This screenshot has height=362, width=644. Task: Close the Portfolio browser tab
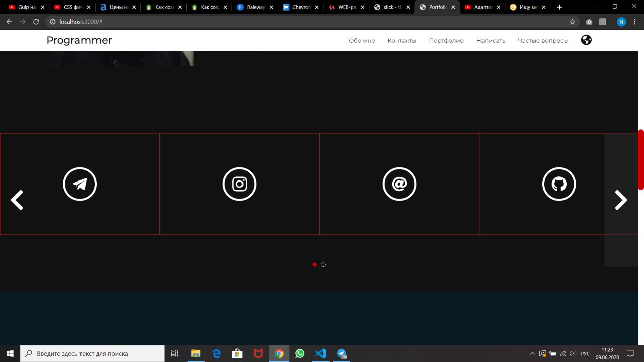pos(453,7)
